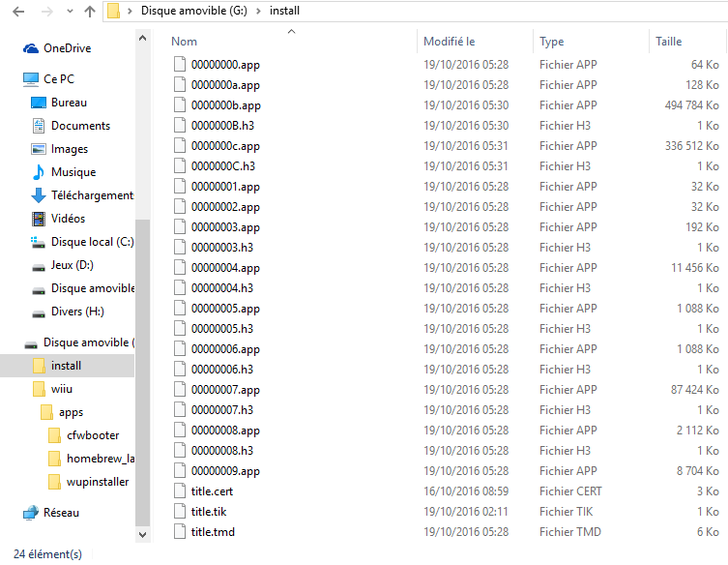
Task: Click the Documents icon in sidebar
Action: [39, 126]
